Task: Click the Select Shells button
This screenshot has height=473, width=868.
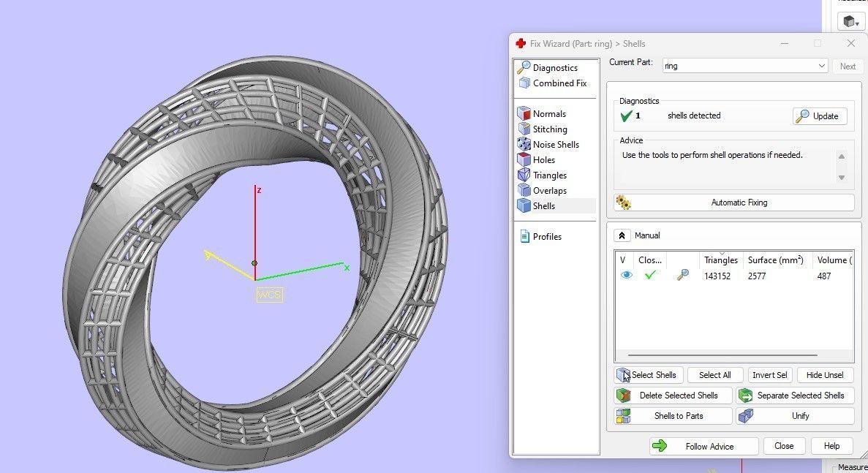Action: (x=649, y=375)
